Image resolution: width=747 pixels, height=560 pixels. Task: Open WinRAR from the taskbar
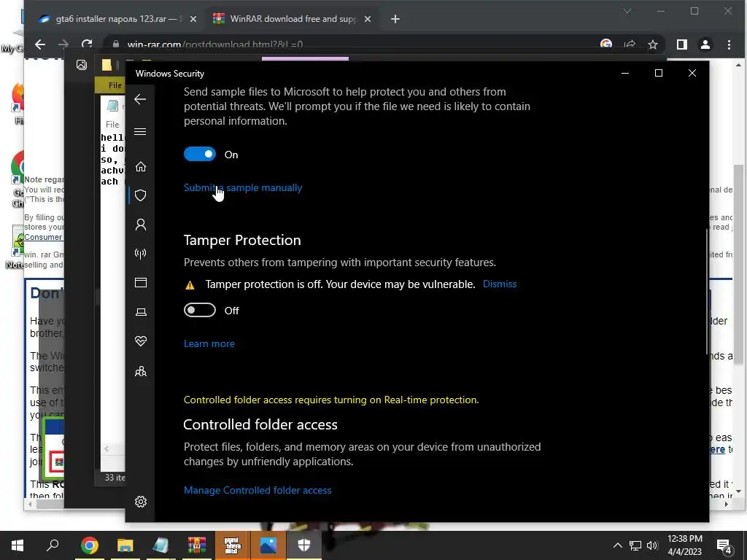[196, 545]
